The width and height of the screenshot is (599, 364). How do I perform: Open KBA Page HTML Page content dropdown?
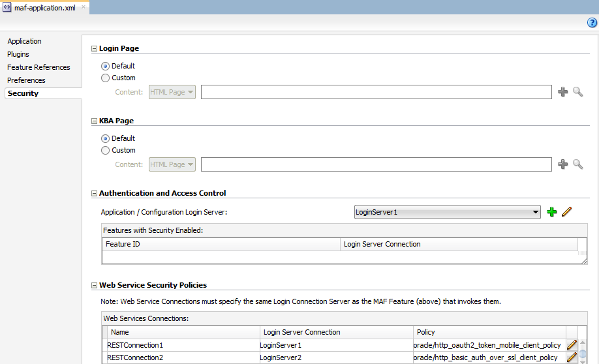[172, 164]
